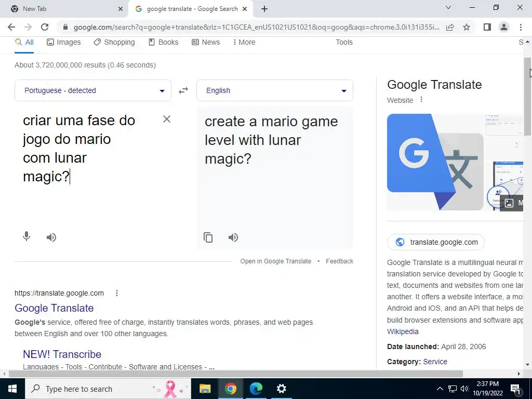This screenshot has width=532, height=399.
Task: Open Wikipedia link in description
Action: pos(403,331)
